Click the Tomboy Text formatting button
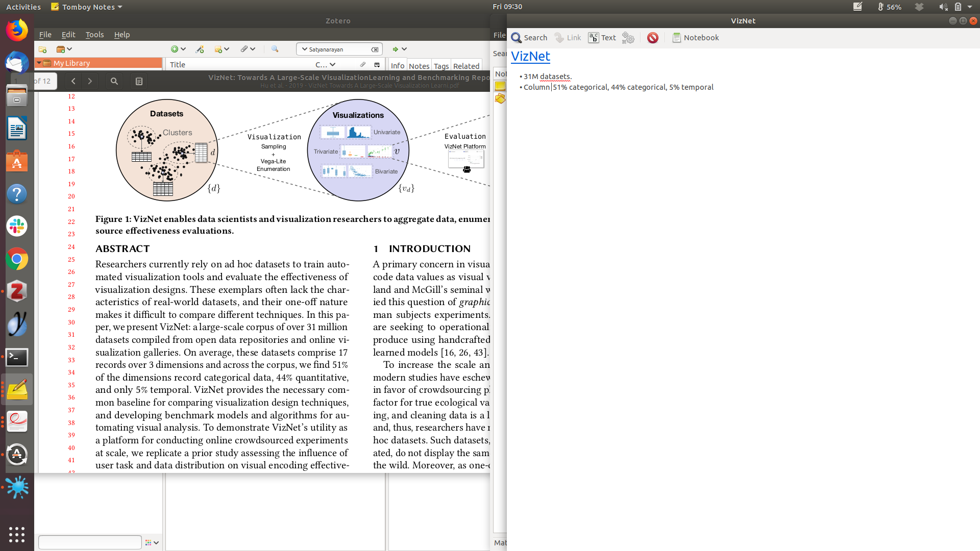The height and width of the screenshot is (551, 980). [602, 38]
